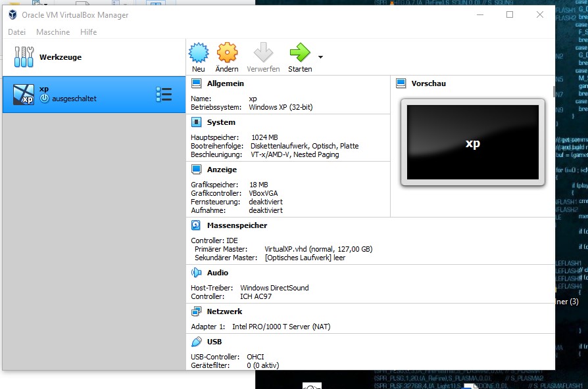This screenshot has width=588, height=389.
Task: Open the Hilfe menu
Action: pos(89,32)
